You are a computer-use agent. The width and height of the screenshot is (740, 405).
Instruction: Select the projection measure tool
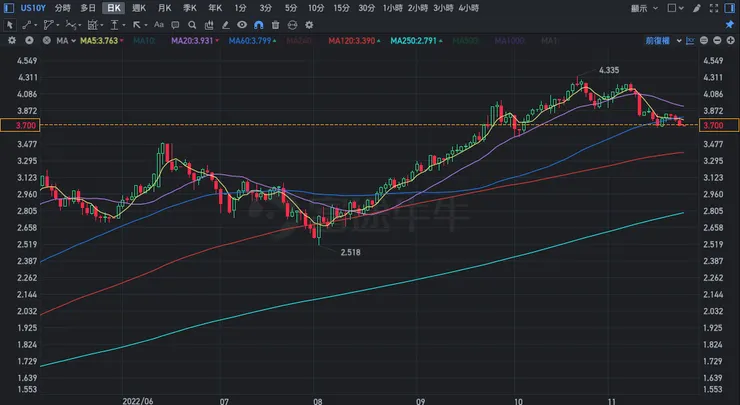(92, 25)
